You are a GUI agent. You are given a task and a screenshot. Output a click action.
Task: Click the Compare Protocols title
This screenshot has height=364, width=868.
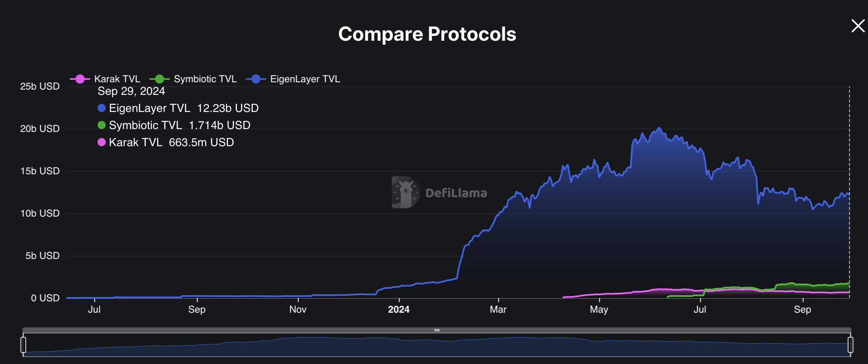(427, 34)
